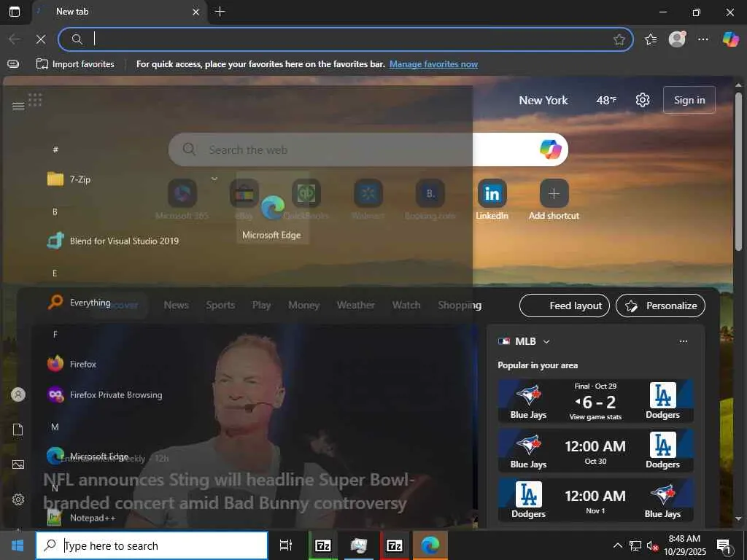
Task: Switch to the Play tab
Action: click(x=261, y=305)
